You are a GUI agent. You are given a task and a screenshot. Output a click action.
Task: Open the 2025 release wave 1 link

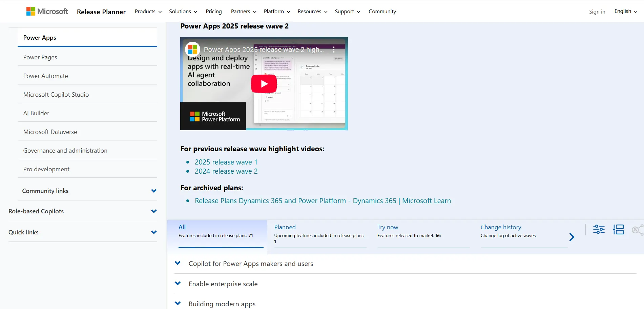(x=226, y=162)
